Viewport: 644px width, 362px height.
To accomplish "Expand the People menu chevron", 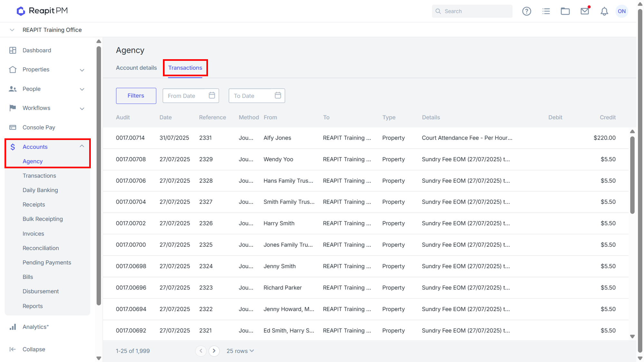I will click(82, 89).
